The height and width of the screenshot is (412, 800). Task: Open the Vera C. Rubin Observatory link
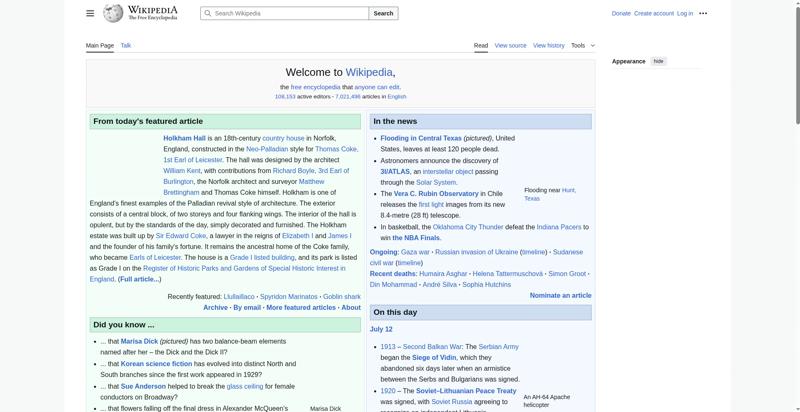[436, 194]
